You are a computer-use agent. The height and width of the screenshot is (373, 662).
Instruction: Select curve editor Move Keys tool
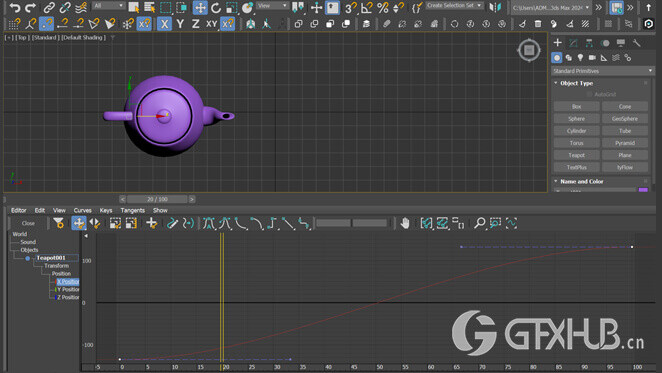click(x=79, y=223)
